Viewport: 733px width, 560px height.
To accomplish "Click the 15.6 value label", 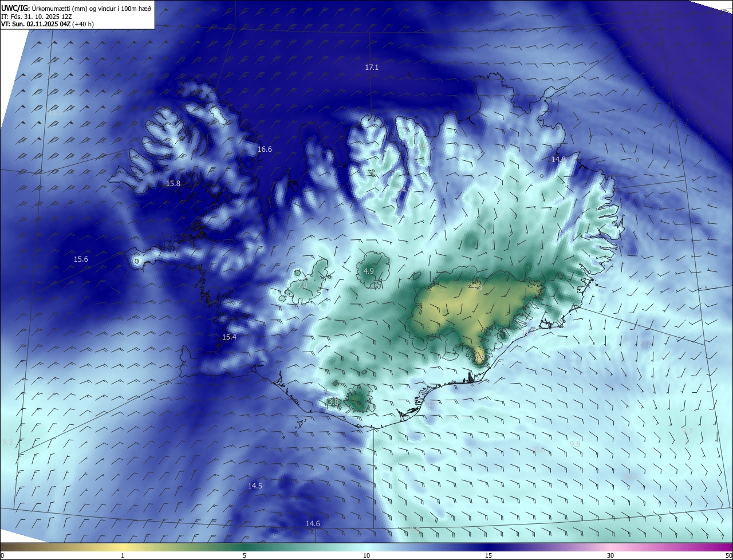I will (81, 259).
